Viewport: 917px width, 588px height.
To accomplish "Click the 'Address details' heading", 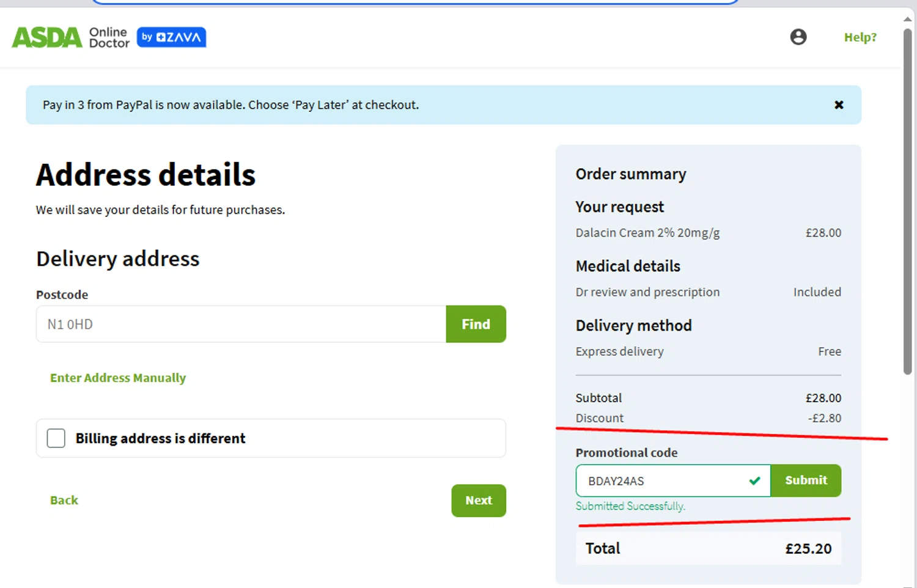I will tap(146, 175).
